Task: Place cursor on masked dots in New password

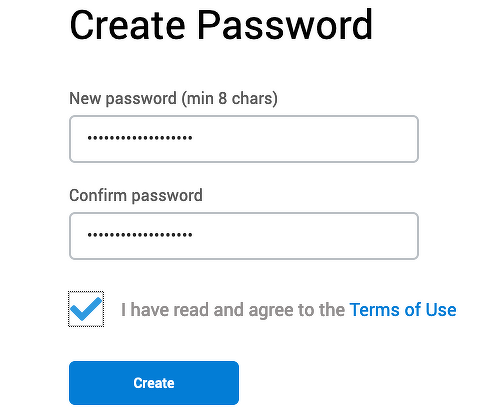Action: click(140, 138)
